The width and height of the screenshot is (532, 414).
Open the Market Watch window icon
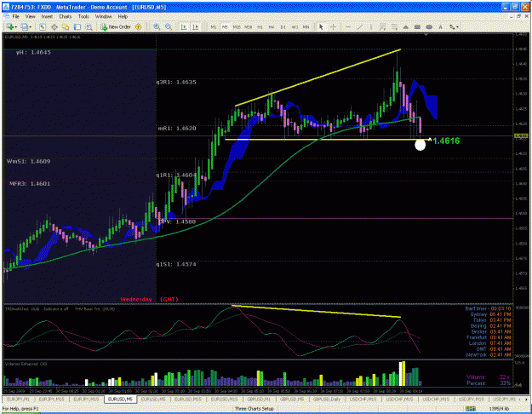tap(43, 26)
